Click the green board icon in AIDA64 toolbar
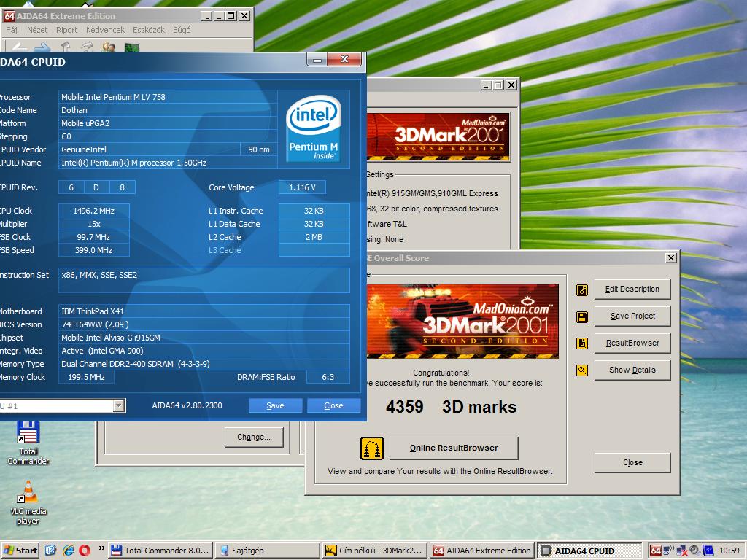This screenshot has width=747, height=560. 131,47
